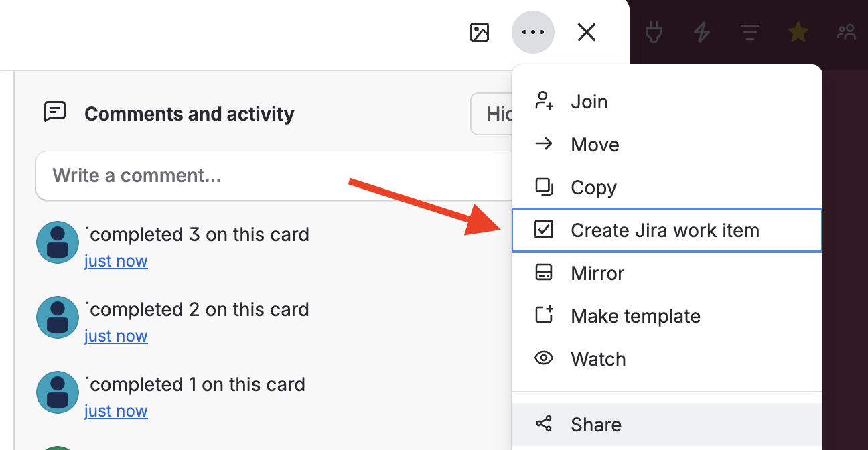Click the board filter lines icon
Image resolution: width=868 pixels, height=450 pixels.
[x=749, y=32]
